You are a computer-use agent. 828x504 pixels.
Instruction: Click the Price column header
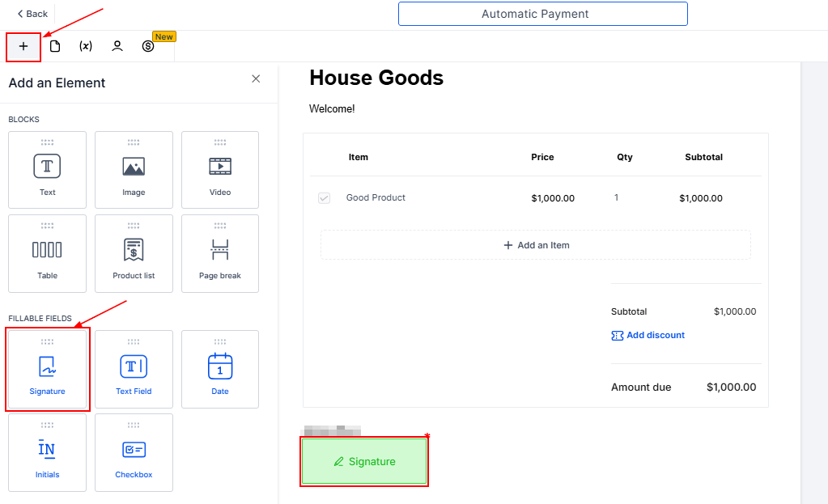pyautogui.click(x=542, y=157)
